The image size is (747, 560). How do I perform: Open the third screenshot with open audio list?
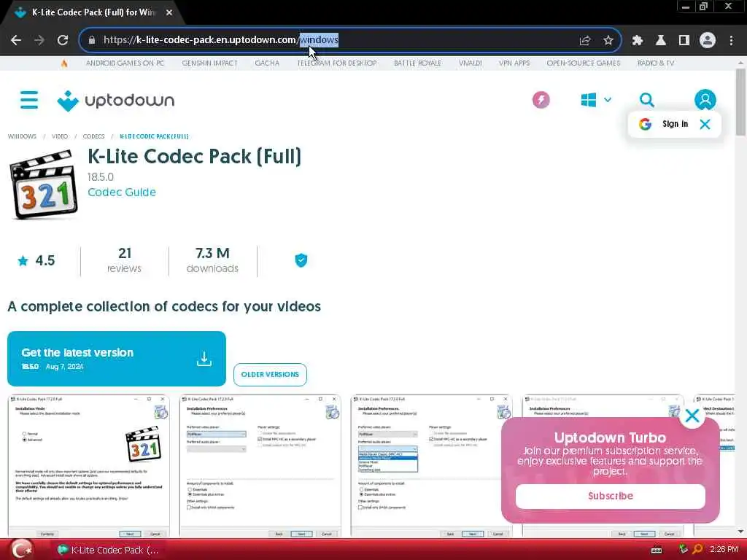pyautogui.click(x=432, y=466)
